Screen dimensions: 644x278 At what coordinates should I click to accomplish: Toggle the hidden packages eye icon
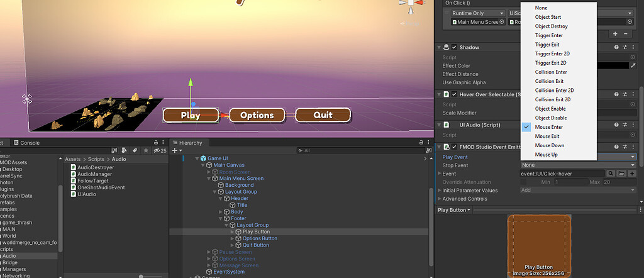point(158,150)
